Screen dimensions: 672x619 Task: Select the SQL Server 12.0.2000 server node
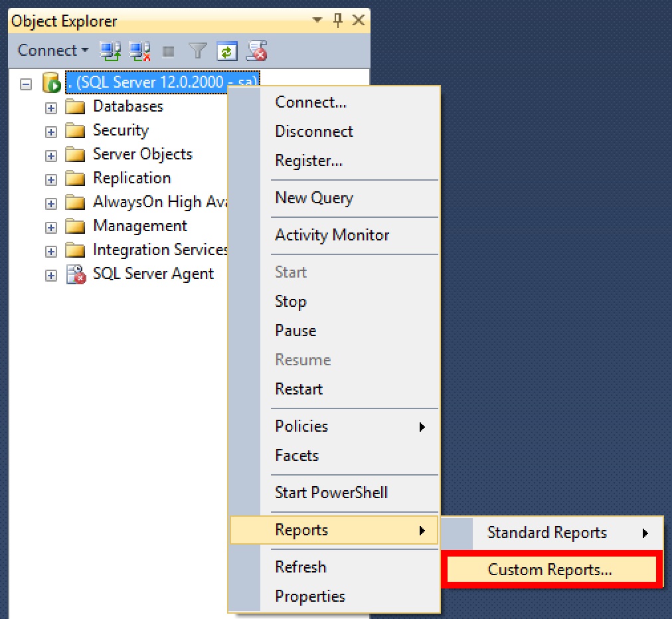click(163, 82)
